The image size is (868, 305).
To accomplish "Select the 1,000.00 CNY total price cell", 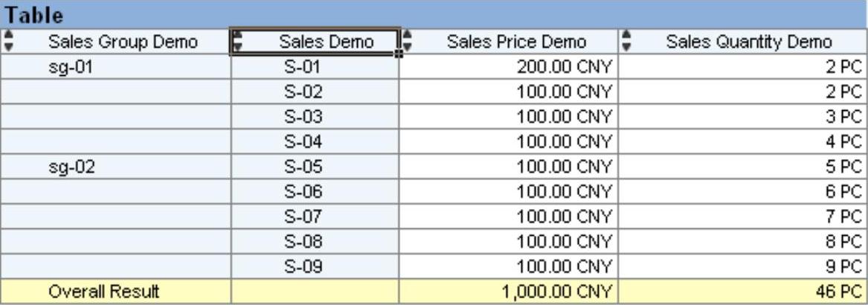I will click(557, 292).
